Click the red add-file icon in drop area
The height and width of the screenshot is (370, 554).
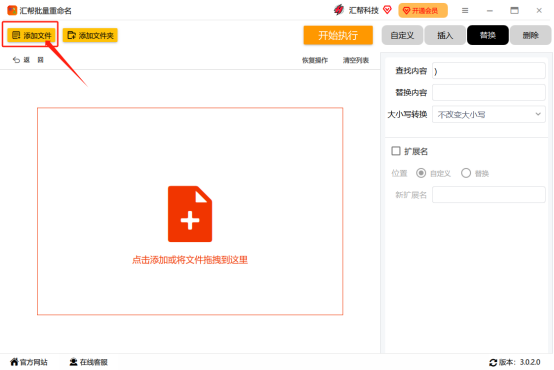190,214
